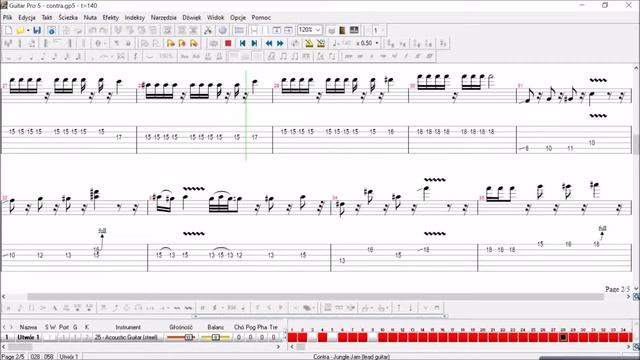
Task: Toggle solo checkbox under S for Utwór 1
Action: (x=47, y=338)
